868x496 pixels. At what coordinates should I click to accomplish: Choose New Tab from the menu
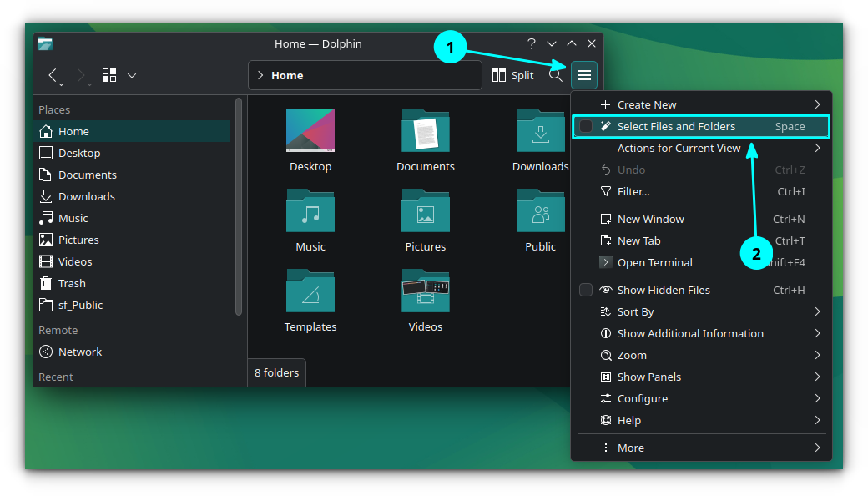(638, 240)
